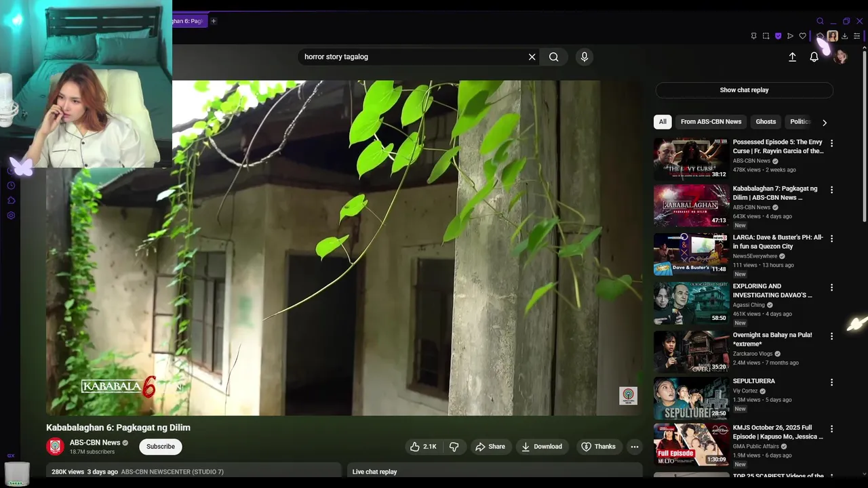
Task: Open options menu for KMJS October 26 video
Action: [831, 428]
